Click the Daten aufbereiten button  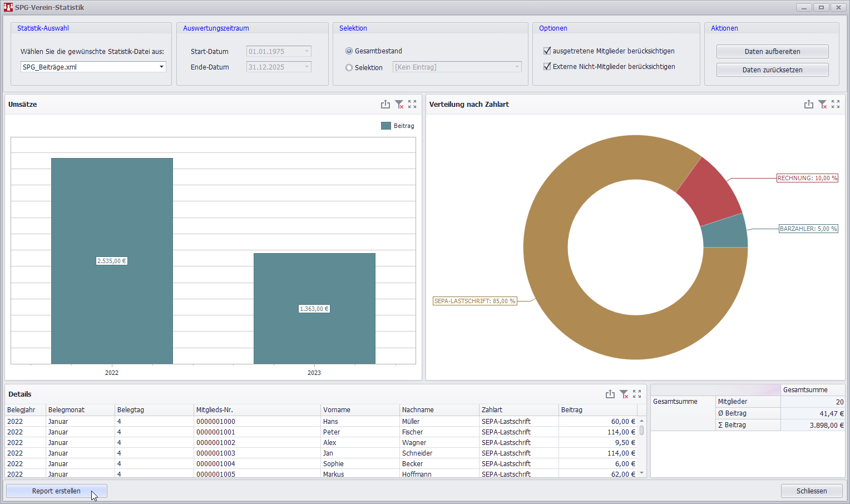tap(772, 51)
